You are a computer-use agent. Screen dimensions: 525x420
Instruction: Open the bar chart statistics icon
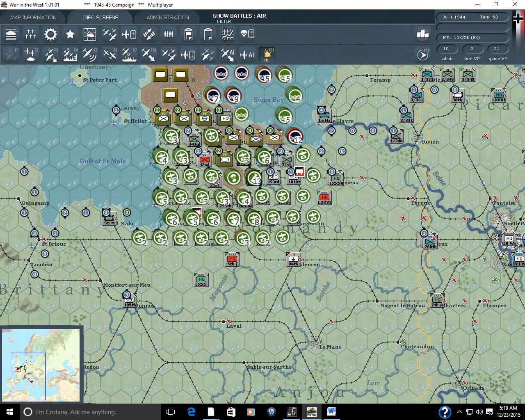click(422, 34)
